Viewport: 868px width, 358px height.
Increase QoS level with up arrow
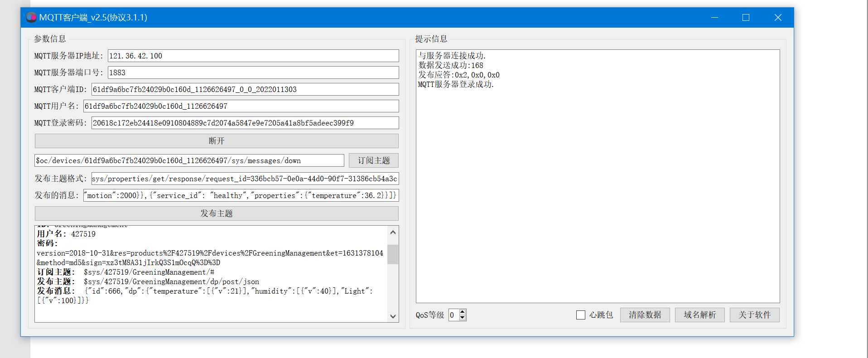coord(463,312)
